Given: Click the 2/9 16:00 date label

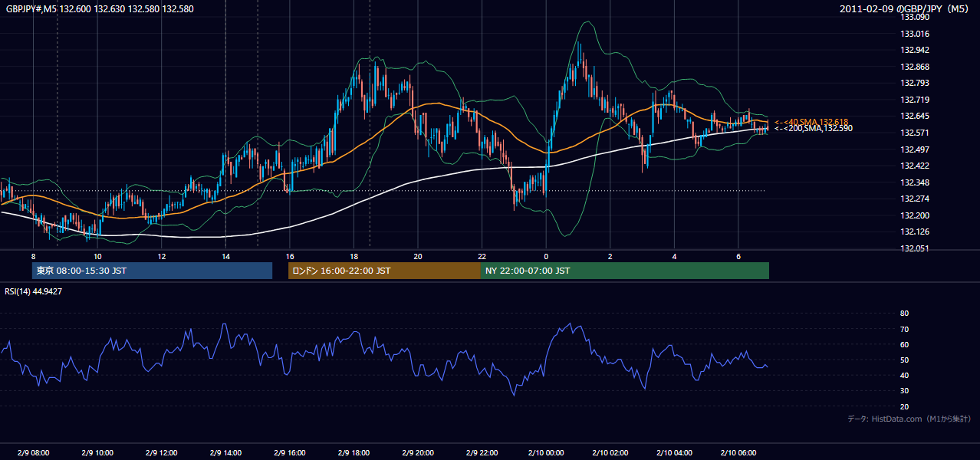Looking at the screenshot, I should pyautogui.click(x=289, y=453).
